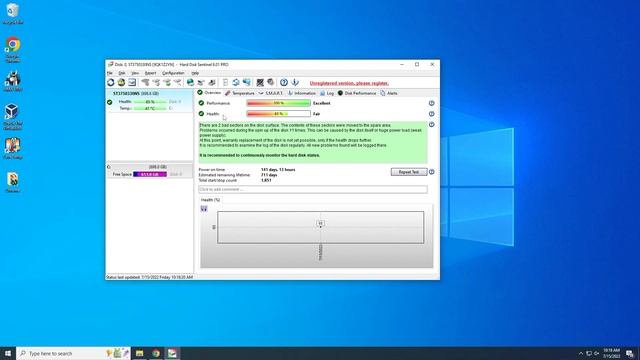The width and height of the screenshot is (640, 360).
Task: Switch to the Information tab
Action: tap(302, 93)
